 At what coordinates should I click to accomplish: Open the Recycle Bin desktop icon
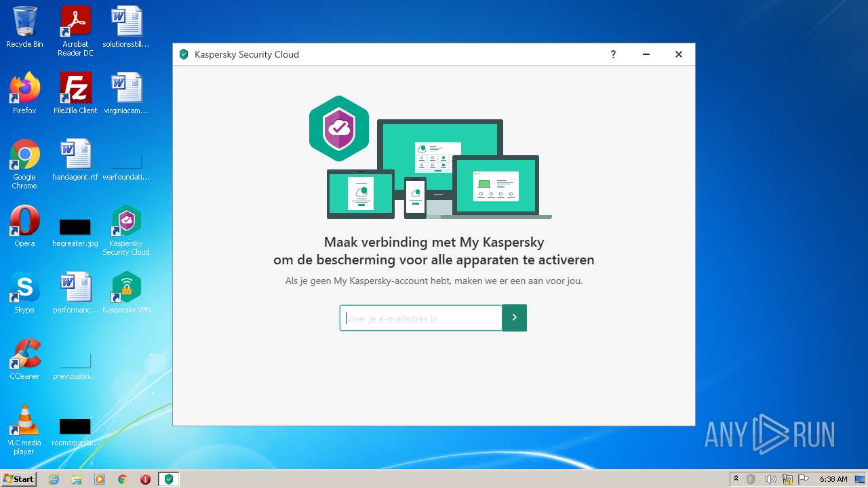tap(24, 27)
